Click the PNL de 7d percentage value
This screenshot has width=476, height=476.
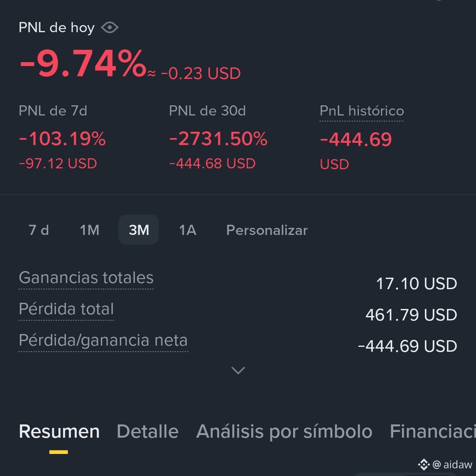point(62,139)
